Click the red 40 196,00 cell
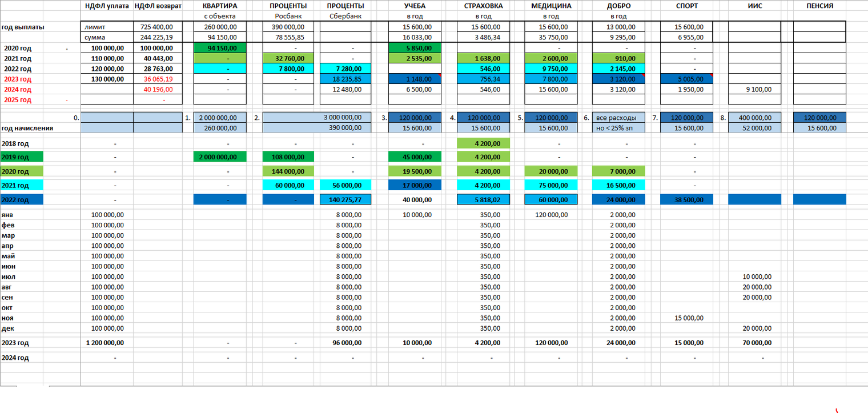 point(158,89)
